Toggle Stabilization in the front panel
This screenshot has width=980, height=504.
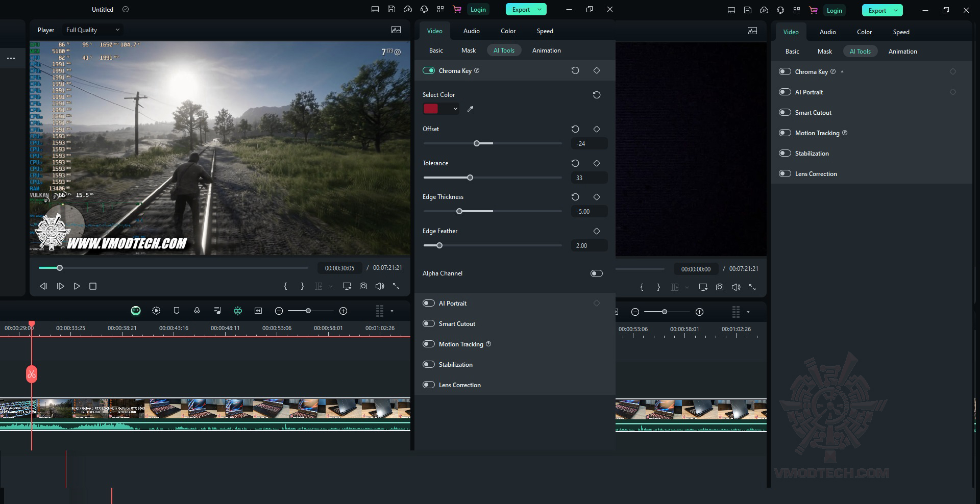click(x=429, y=364)
